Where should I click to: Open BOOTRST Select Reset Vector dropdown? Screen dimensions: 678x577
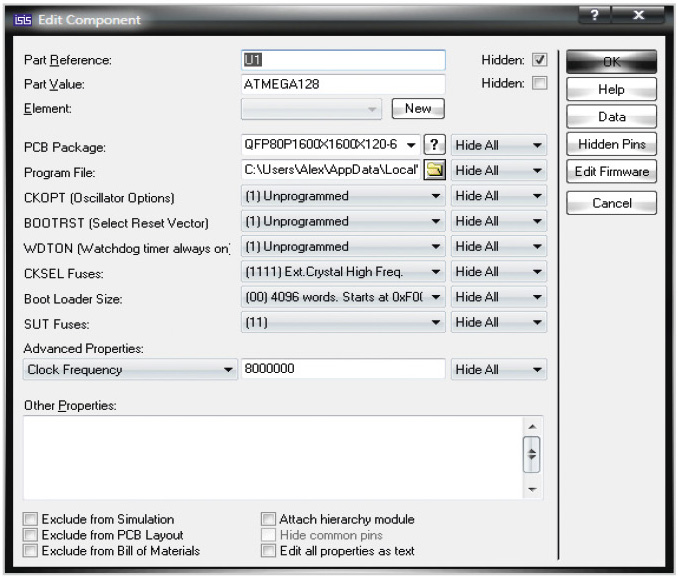343,221
